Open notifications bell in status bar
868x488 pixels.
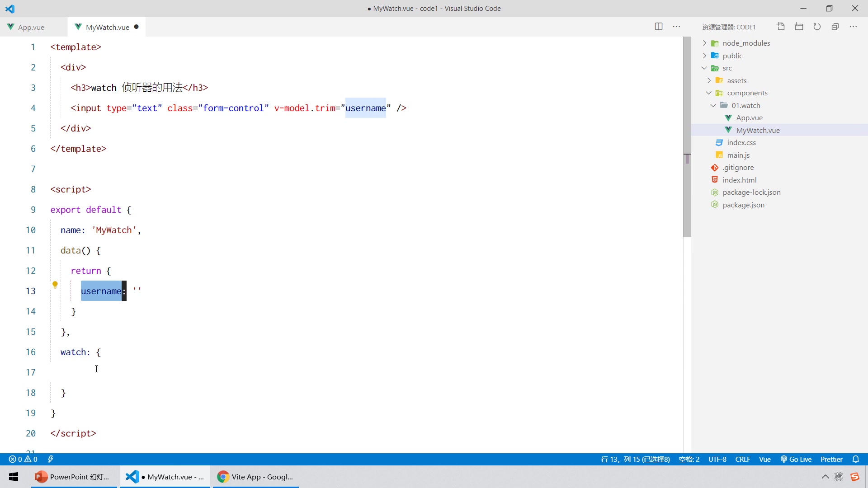tap(855, 459)
